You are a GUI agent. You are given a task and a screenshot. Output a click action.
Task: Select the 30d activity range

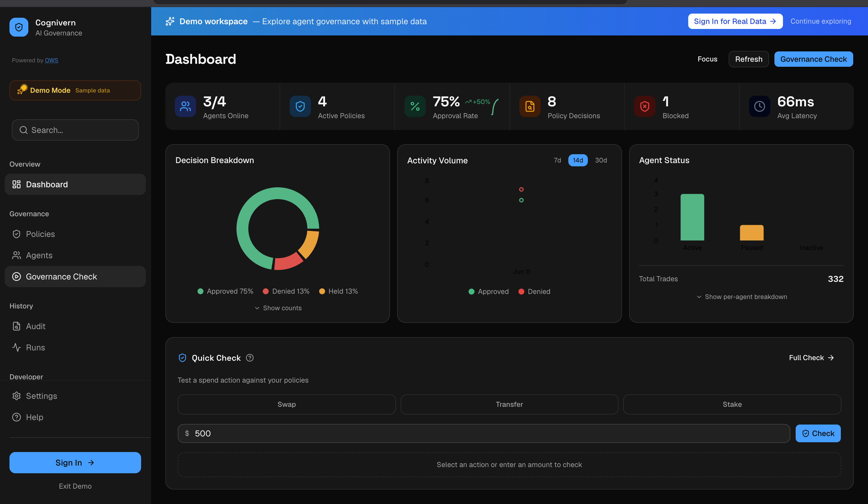[x=601, y=160]
